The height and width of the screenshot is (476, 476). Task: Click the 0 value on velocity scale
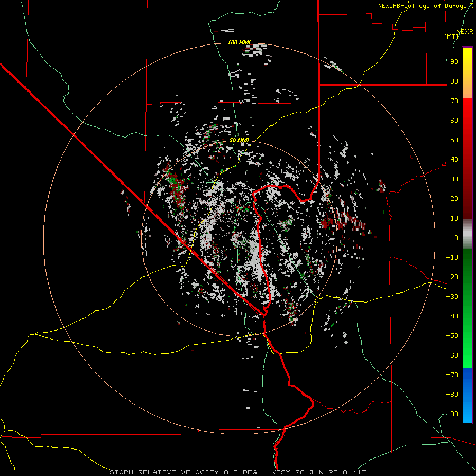tap(456, 238)
